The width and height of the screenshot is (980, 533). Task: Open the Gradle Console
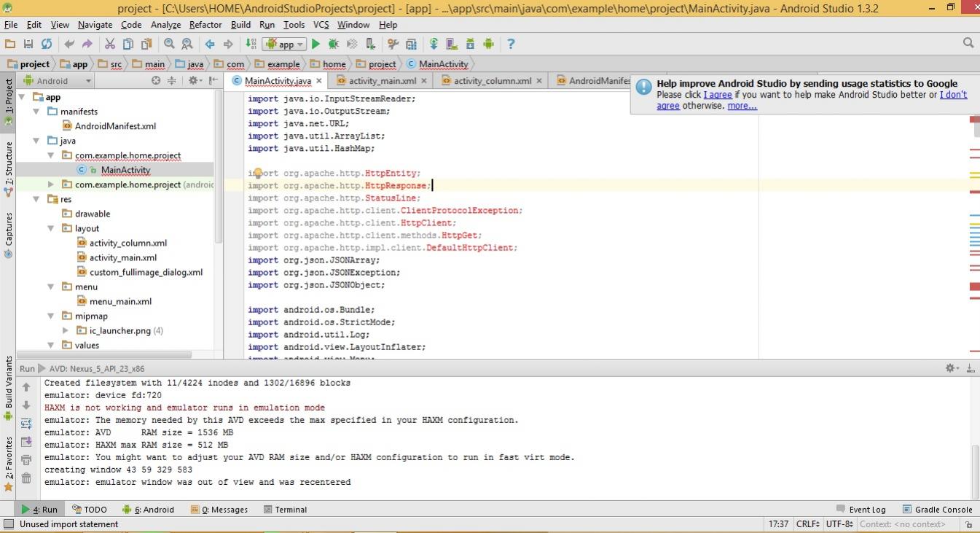click(938, 510)
